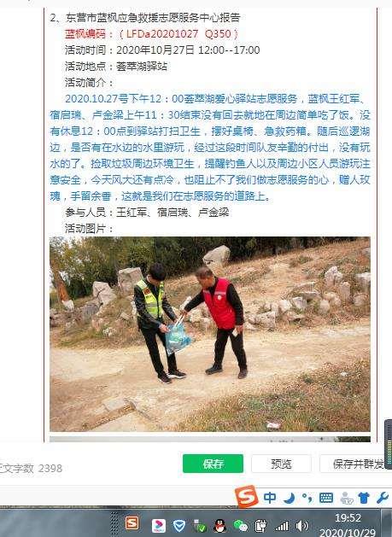Screen dimensions: 392x537
Task: Click the green 保存 button
Action: 213,464
